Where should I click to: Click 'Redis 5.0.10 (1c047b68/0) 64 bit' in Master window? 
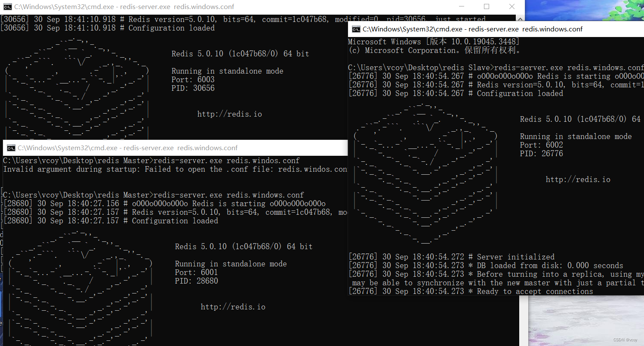243,247
